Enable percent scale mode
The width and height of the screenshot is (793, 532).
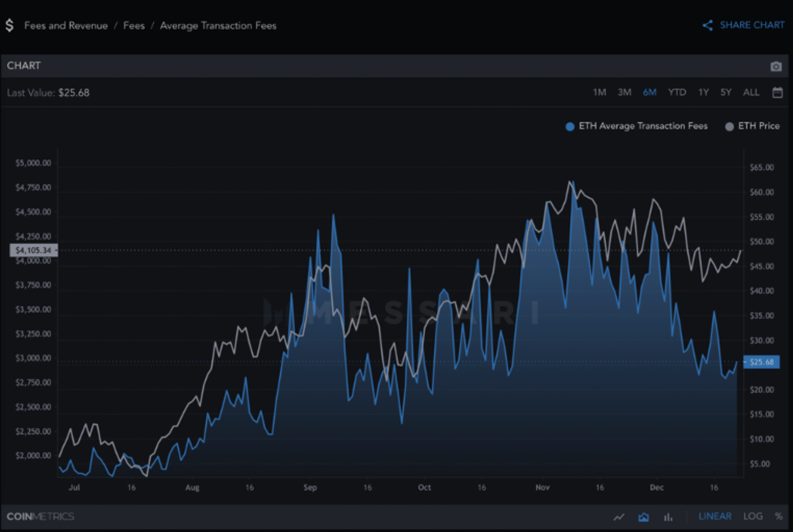779,516
